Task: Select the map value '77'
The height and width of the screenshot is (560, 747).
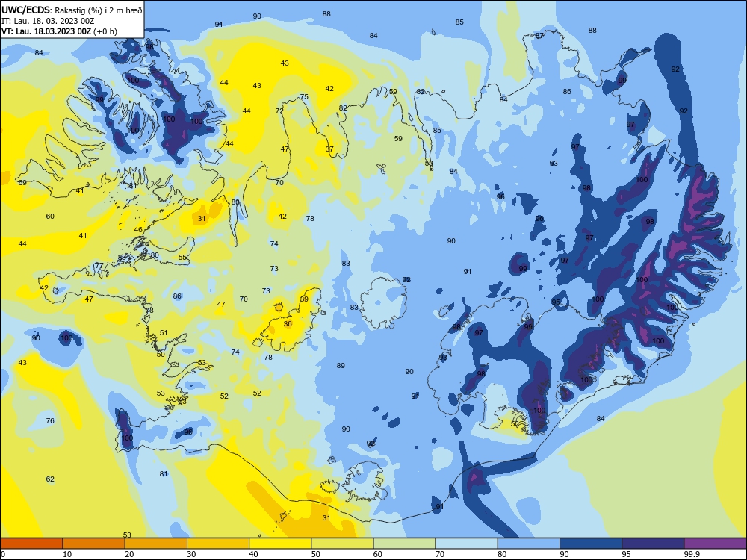Action: pyautogui.click(x=99, y=265)
